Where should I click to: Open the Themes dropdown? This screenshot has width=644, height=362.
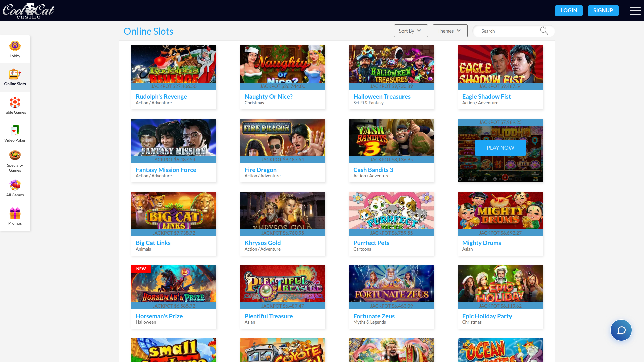point(449,31)
